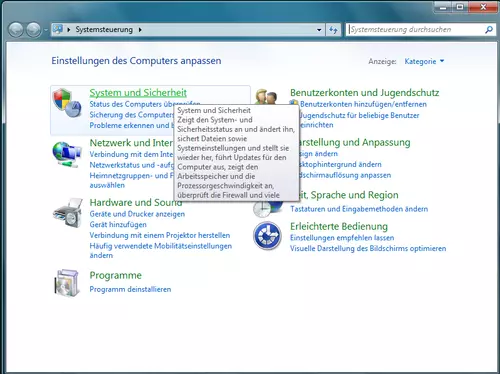Open Geräte und Drucker anzeigen
Screen dimensions: 500x374
137,214
